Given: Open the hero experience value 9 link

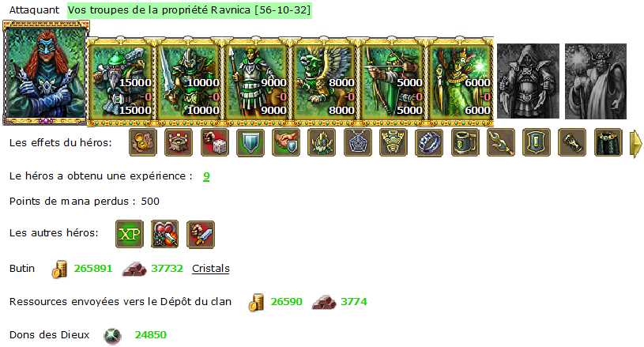Looking at the screenshot, I should click(206, 176).
